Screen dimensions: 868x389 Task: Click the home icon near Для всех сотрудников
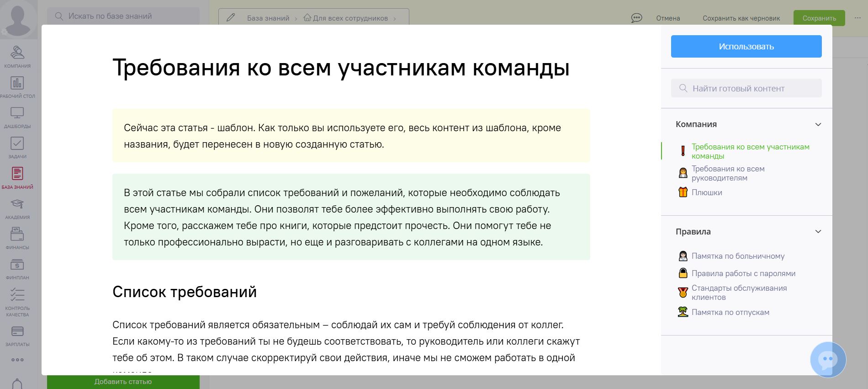click(307, 18)
